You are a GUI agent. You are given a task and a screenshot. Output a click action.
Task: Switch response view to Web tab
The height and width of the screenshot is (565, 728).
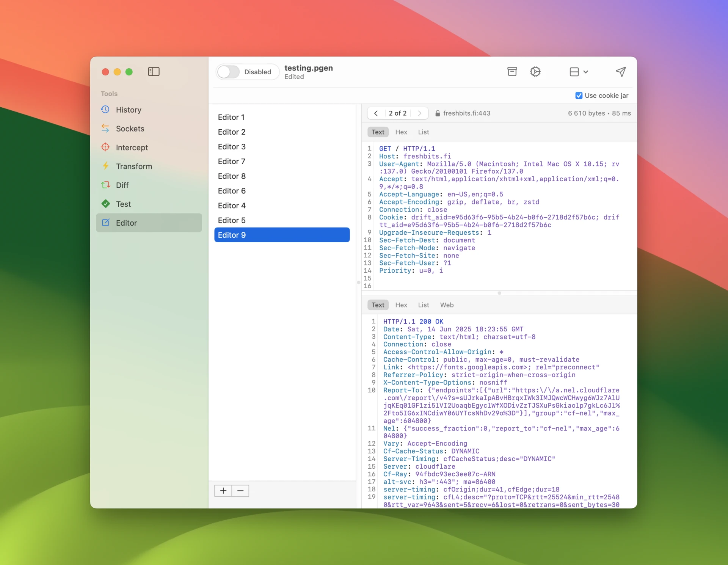click(446, 305)
